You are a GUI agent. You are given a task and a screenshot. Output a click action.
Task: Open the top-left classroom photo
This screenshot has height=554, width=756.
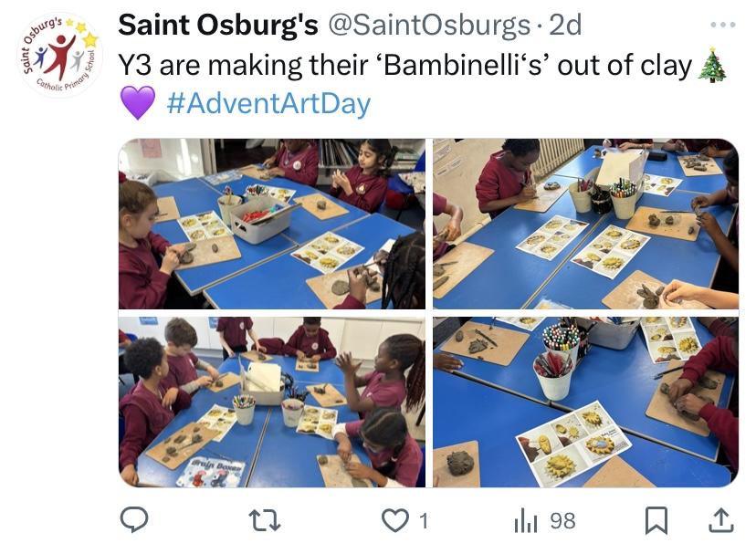click(x=272, y=224)
